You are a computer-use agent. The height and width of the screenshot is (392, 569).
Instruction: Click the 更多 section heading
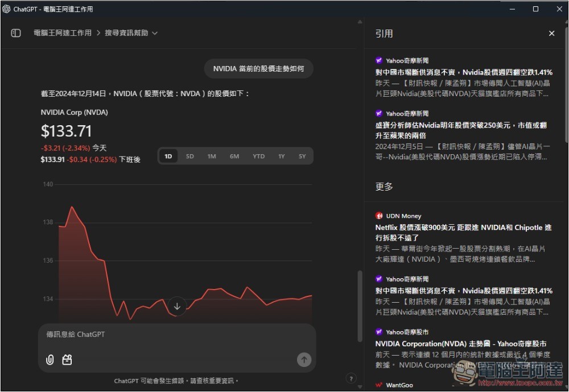tap(384, 187)
